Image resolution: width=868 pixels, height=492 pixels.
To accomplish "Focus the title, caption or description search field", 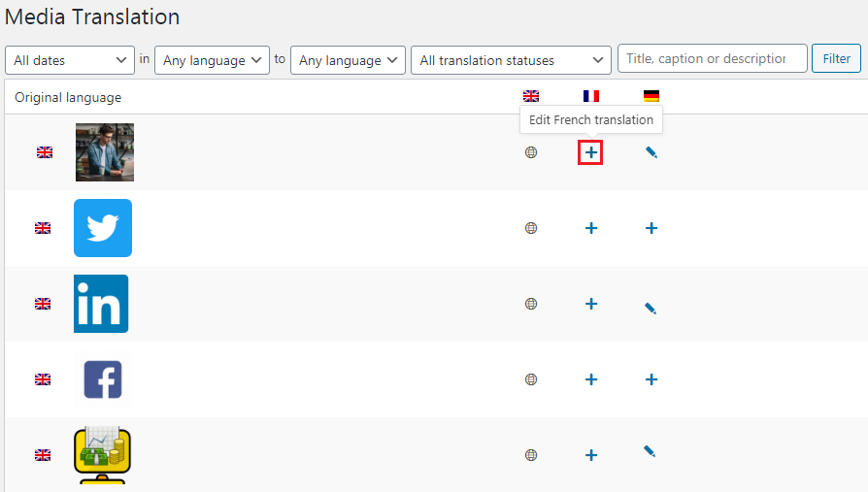I will click(x=712, y=59).
